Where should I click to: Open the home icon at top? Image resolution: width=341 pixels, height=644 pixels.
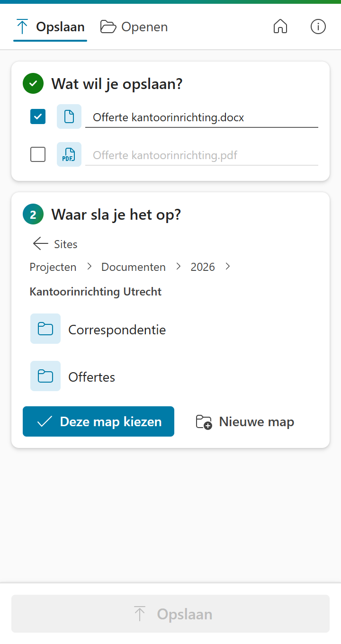tap(280, 27)
